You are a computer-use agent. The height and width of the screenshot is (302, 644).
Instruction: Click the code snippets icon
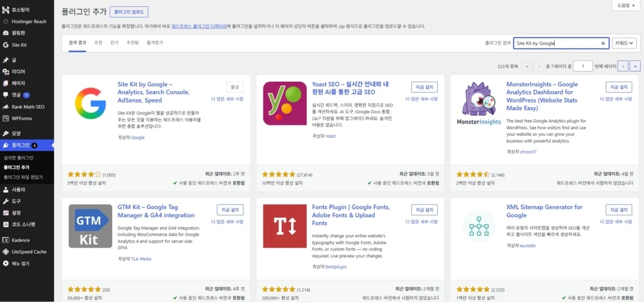pyautogui.click(x=5, y=225)
